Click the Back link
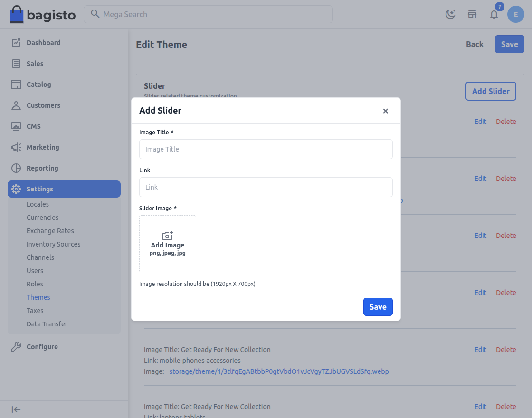Image resolution: width=532 pixels, height=418 pixels. [475, 45]
